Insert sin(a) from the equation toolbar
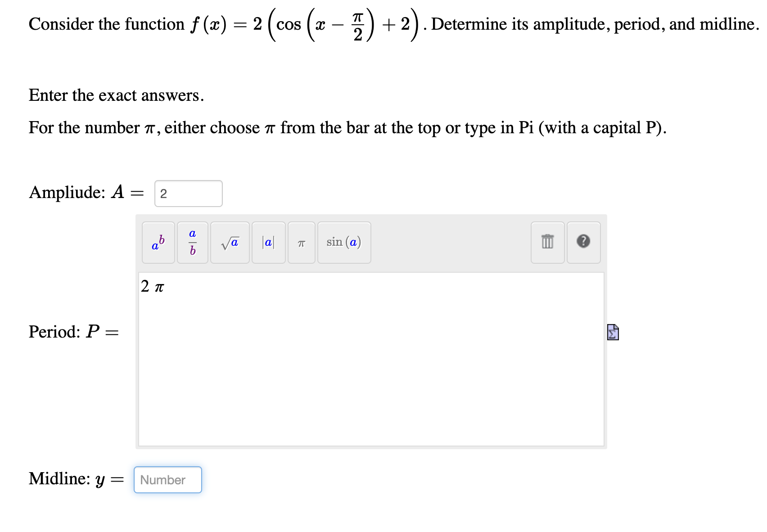Screen dimensions: 767x532 343,243
